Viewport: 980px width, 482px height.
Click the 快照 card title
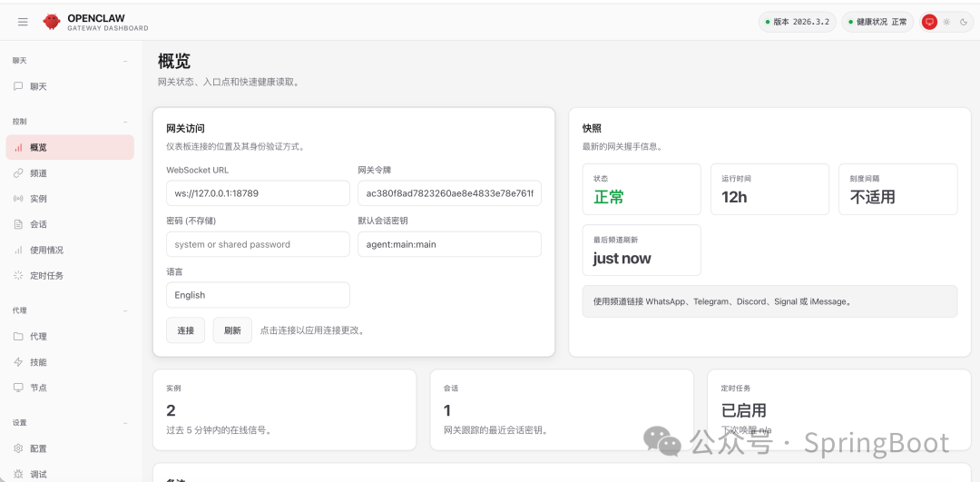tap(592, 129)
